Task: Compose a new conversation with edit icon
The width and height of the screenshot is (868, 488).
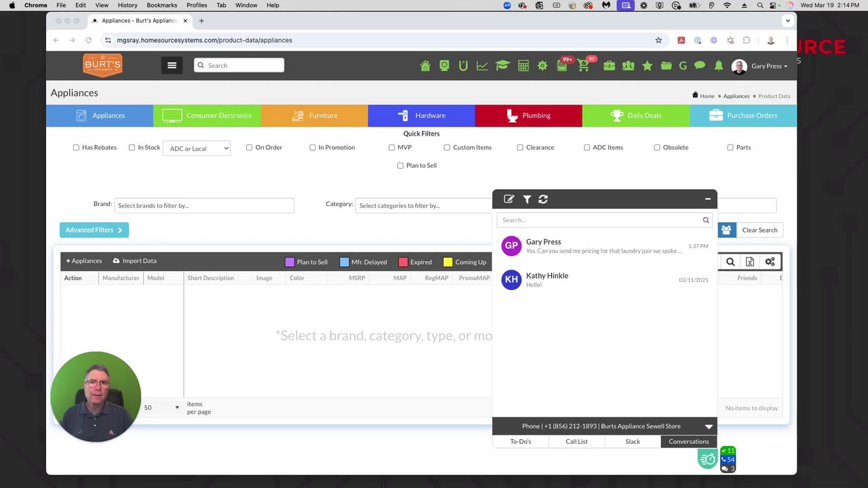Action: click(x=509, y=199)
